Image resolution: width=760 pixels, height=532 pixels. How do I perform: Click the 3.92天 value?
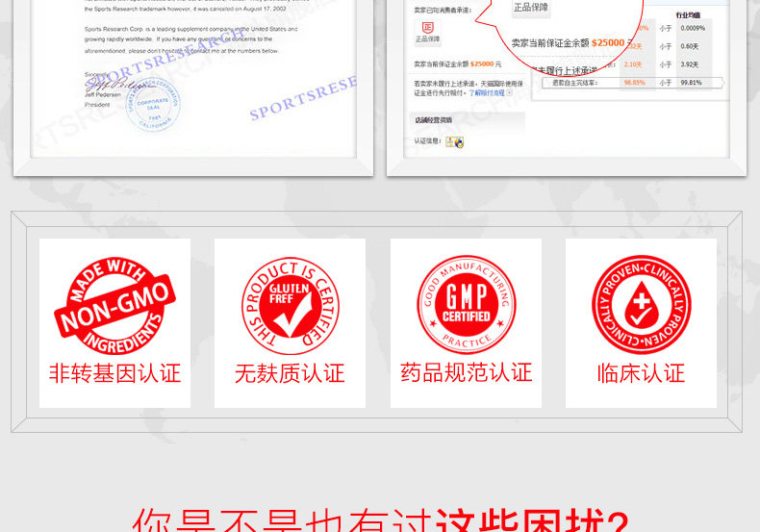689,64
